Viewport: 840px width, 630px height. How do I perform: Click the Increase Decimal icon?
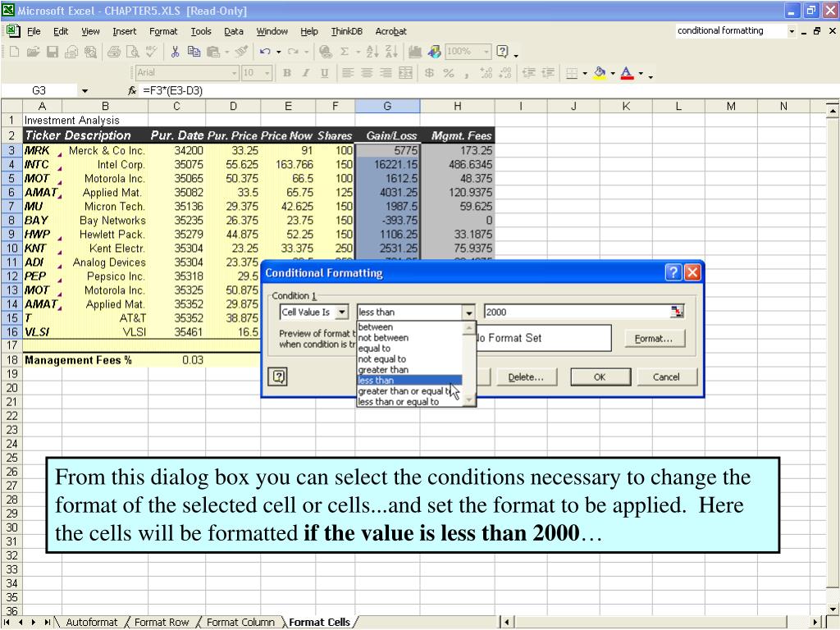coord(486,73)
